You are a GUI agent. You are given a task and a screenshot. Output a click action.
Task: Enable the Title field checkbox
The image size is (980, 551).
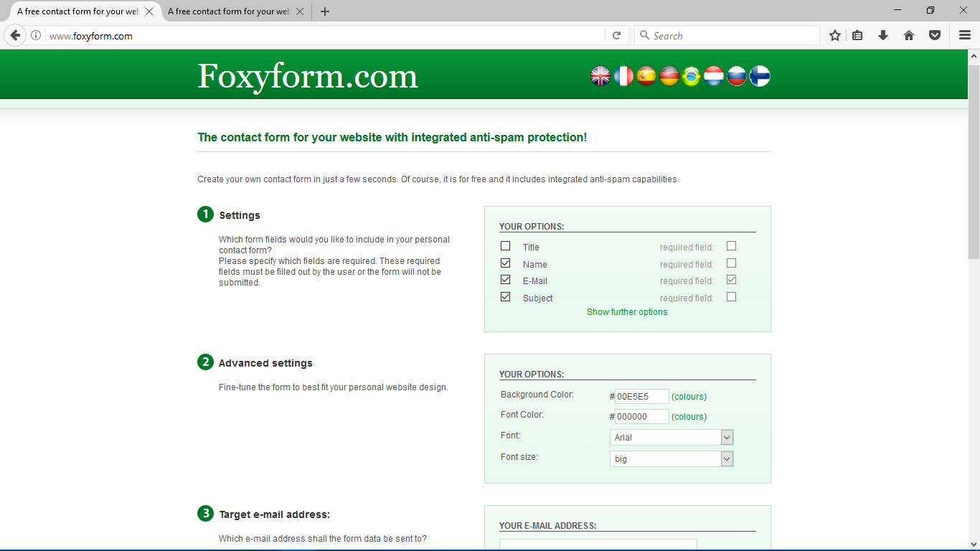[x=506, y=246]
